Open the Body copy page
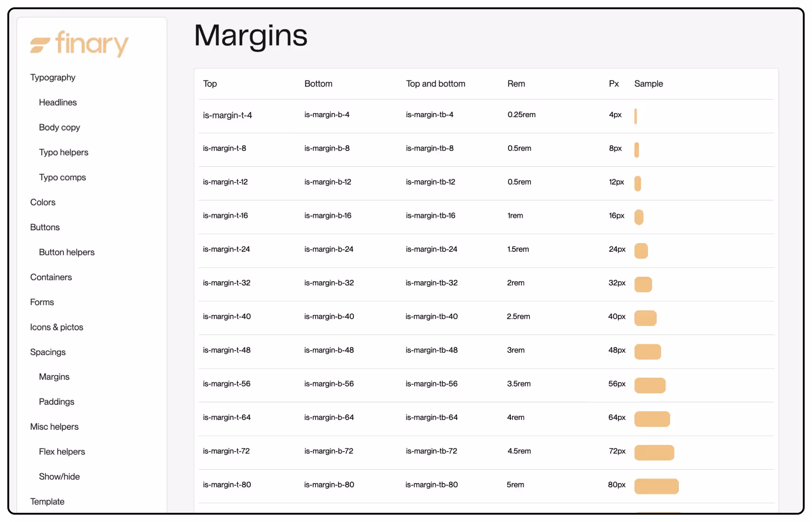This screenshot has width=812, height=522. (59, 127)
